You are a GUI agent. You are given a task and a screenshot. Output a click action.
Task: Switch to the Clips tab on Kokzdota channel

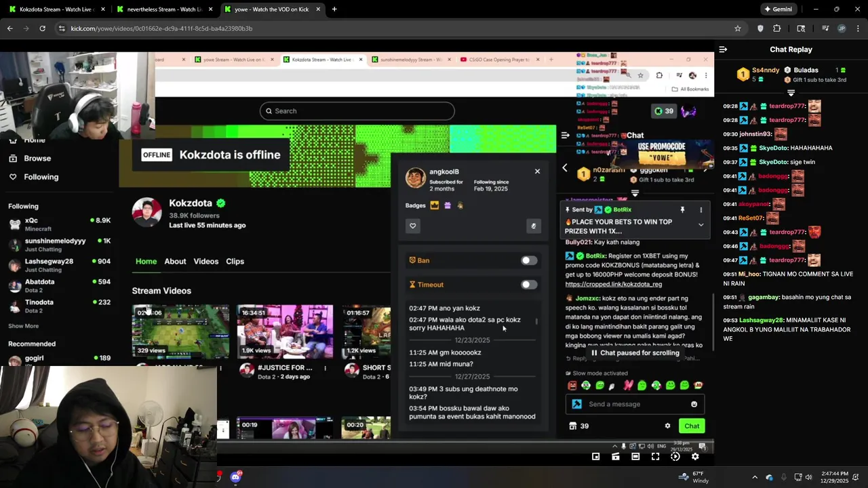[x=235, y=261]
